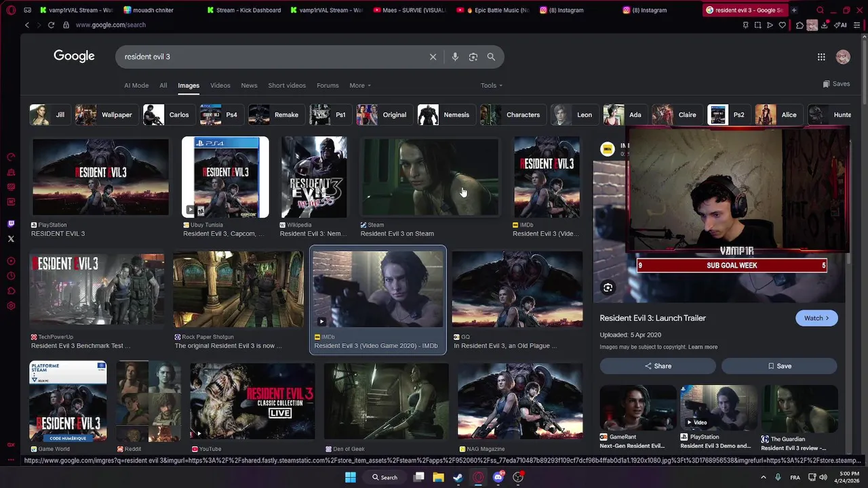Open the Rock Paper Shotgun image result
868x488 pixels.
[x=238, y=289]
